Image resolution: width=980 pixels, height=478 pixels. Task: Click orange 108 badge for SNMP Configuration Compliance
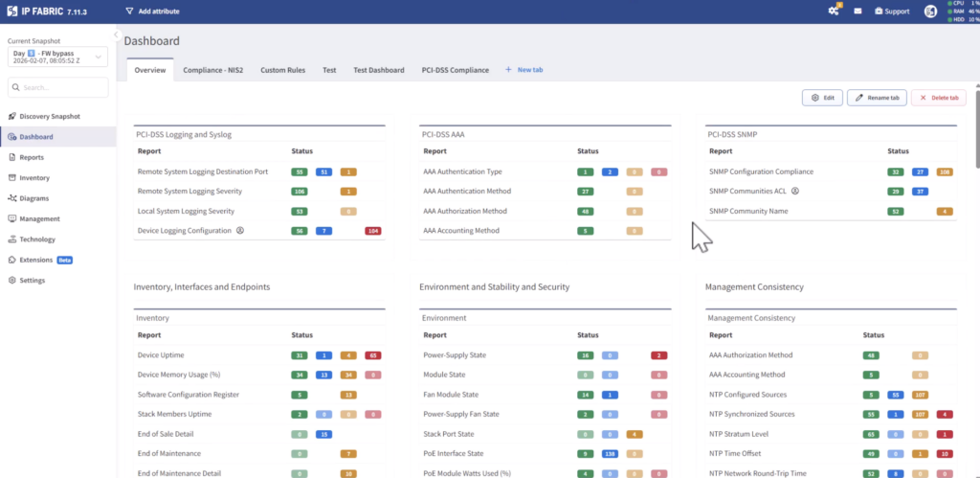tap(945, 171)
